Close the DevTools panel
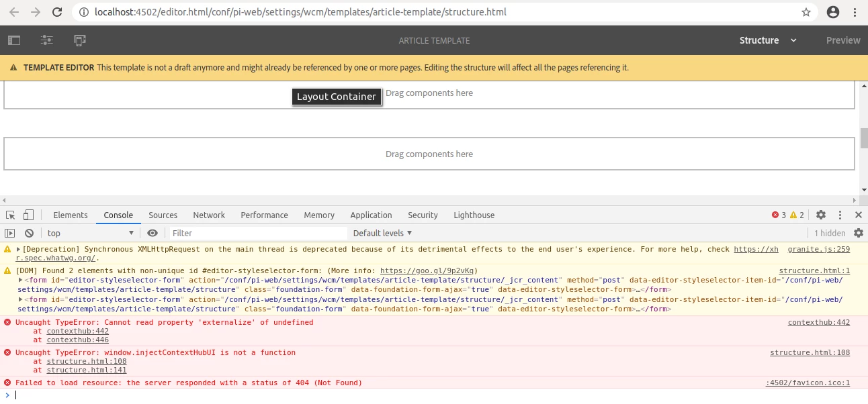This screenshot has height=404, width=868. tap(858, 215)
